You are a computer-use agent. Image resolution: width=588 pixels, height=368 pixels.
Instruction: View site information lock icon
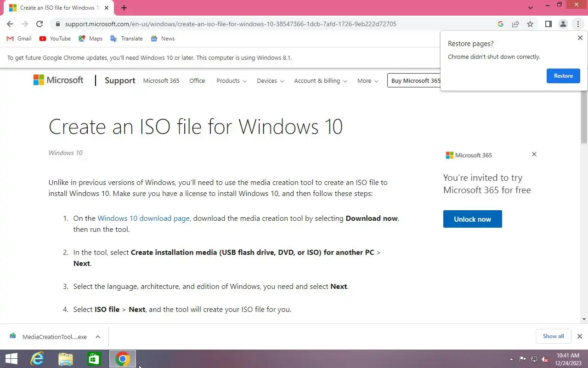57,24
